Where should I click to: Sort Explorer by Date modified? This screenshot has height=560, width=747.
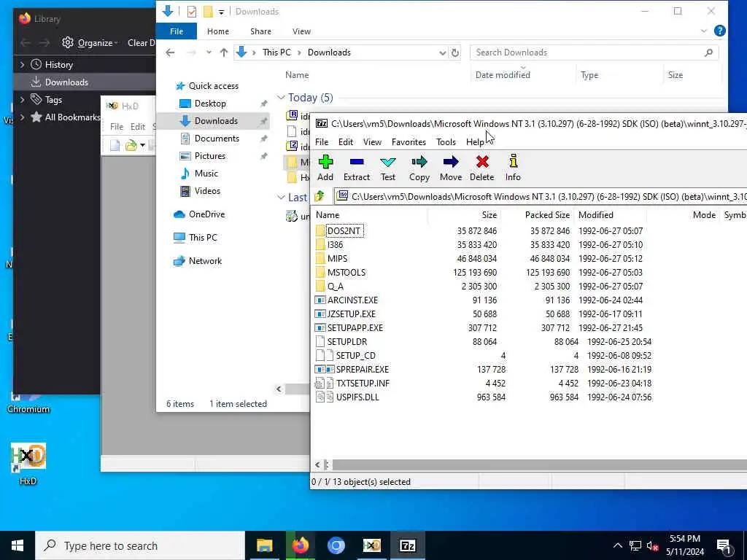(503, 75)
